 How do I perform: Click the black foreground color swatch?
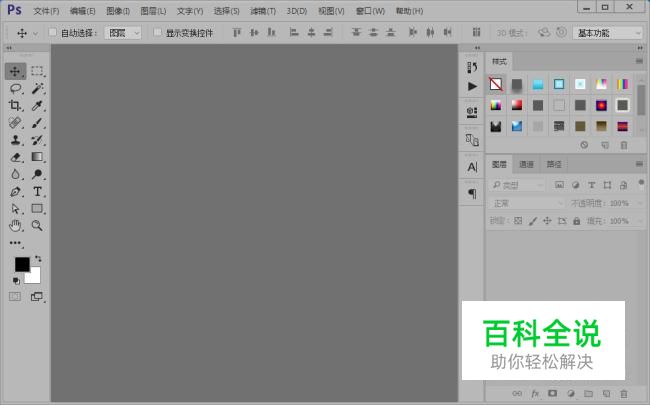[21, 264]
